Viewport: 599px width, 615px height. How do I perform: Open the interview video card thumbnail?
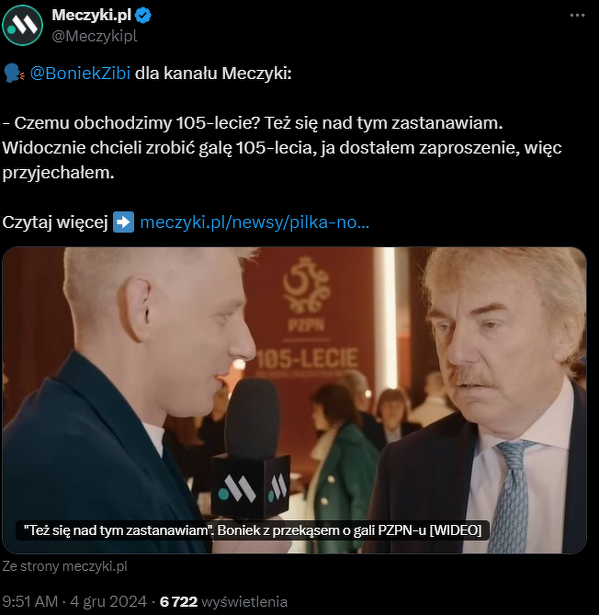click(x=295, y=400)
